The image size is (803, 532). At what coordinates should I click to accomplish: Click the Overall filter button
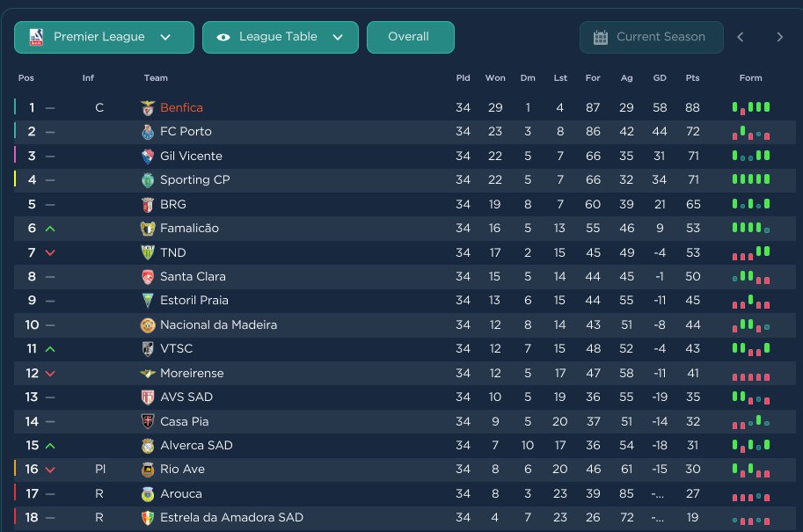click(410, 37)
